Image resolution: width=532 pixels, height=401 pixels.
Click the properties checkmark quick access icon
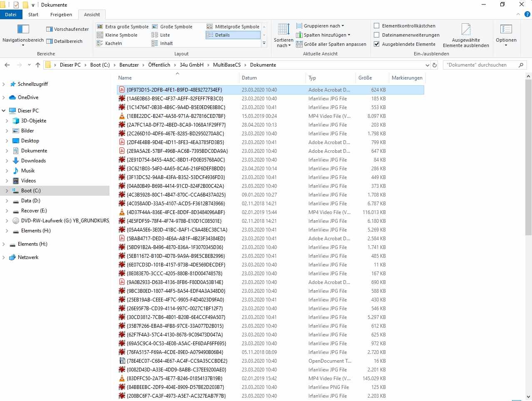(16, 5)
